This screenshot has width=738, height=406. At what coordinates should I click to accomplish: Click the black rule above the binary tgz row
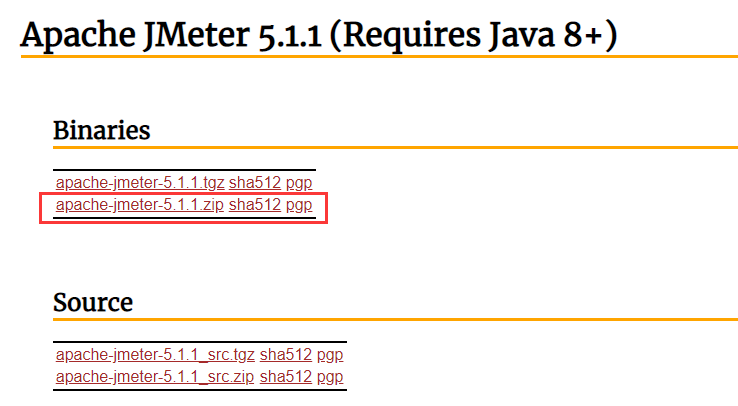pos(184,170)
